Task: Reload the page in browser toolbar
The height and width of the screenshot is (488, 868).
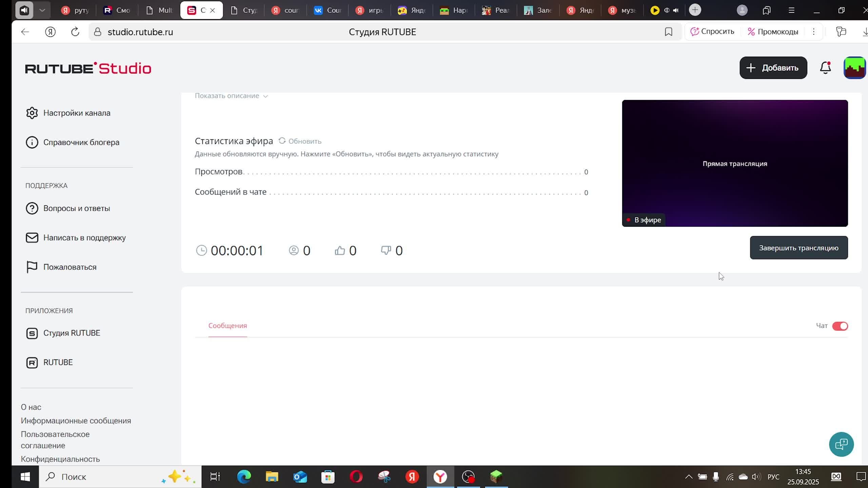Action: [75, 32]
